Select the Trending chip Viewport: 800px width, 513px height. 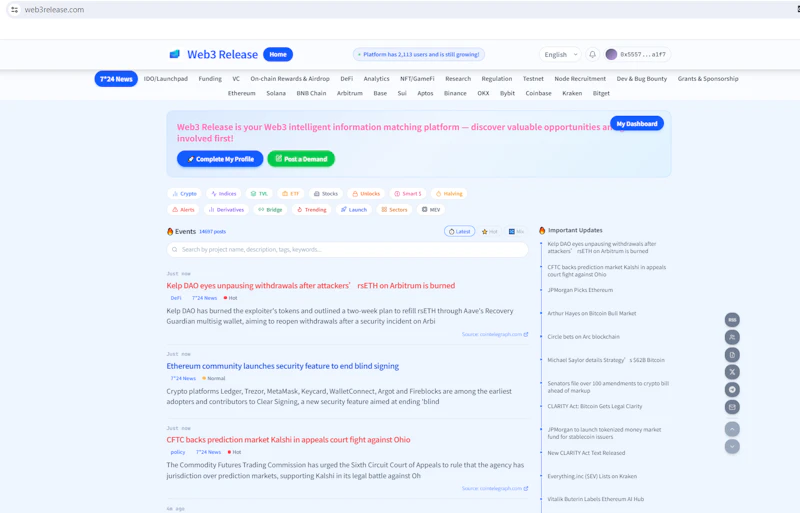click(312, 209)
